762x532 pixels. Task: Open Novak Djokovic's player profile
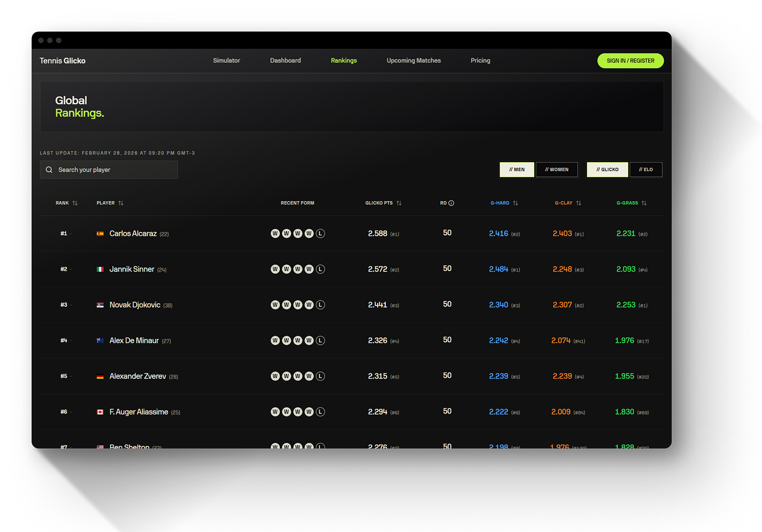click(x=135, y=305)
